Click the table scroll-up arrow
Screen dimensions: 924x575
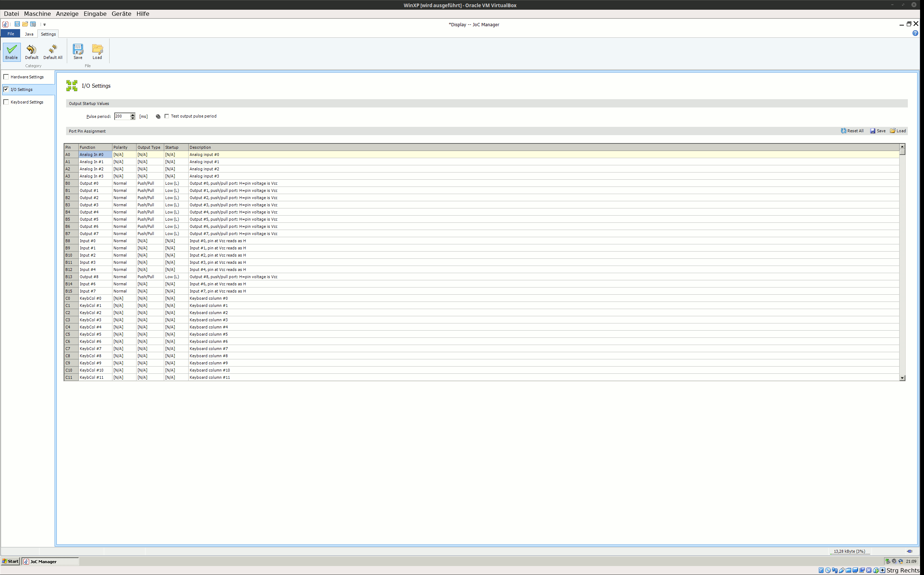pos(902,147)
